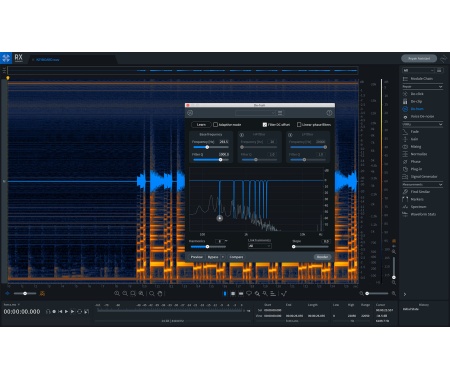
Task: Select the magic wand selection tool
Action: pos(265,294)
